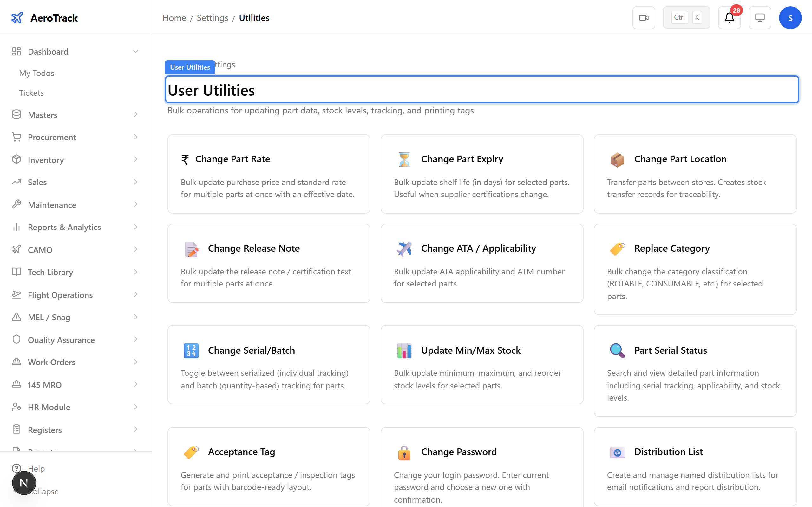Click the screen recording camera icon in header
812x507 pixels.
644,17
